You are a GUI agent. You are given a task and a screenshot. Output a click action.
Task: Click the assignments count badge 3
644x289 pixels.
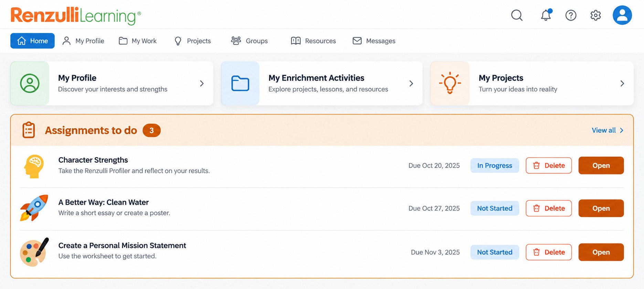click(x=151, y=130)
